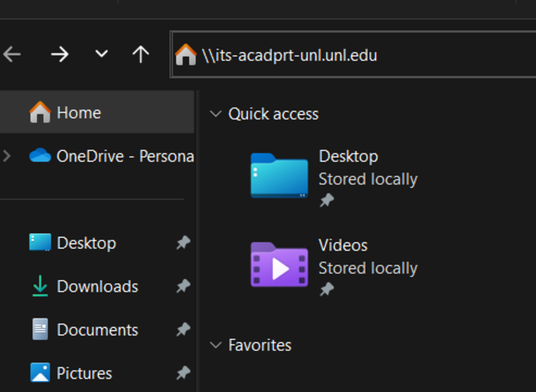This screenshot has height=392, width=536.
Task: Click the its-acadprt-unl.unl.edu address path
Action: click(290, 55)
